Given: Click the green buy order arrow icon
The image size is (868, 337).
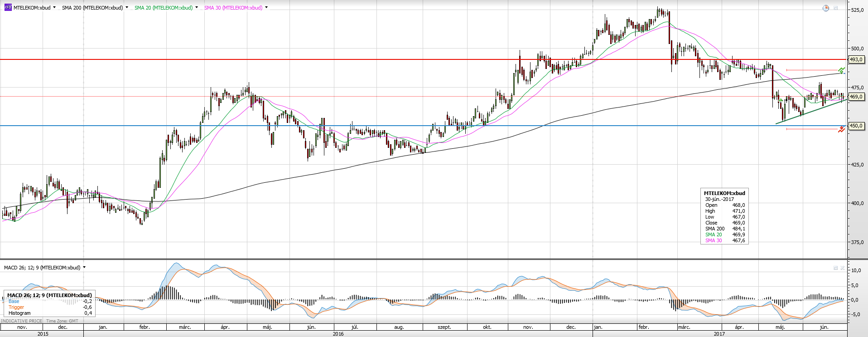Looking at the screenshot, I should 841,70.
